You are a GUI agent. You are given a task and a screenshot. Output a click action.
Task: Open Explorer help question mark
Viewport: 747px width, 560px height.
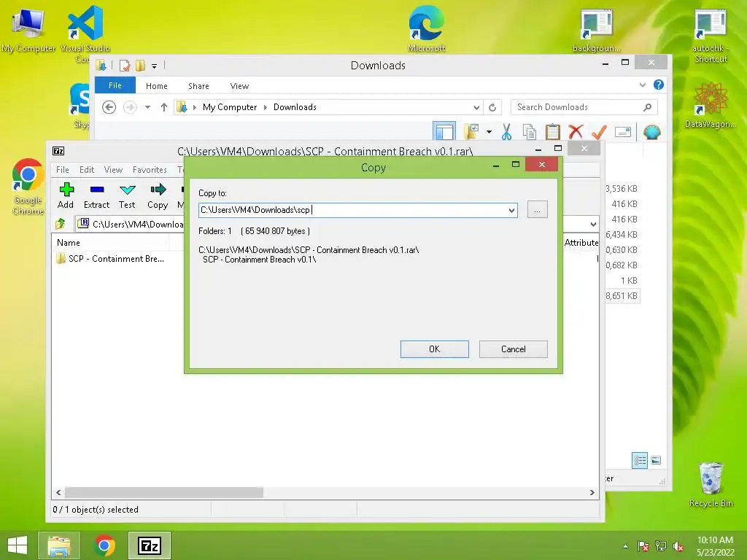(659, 85)
